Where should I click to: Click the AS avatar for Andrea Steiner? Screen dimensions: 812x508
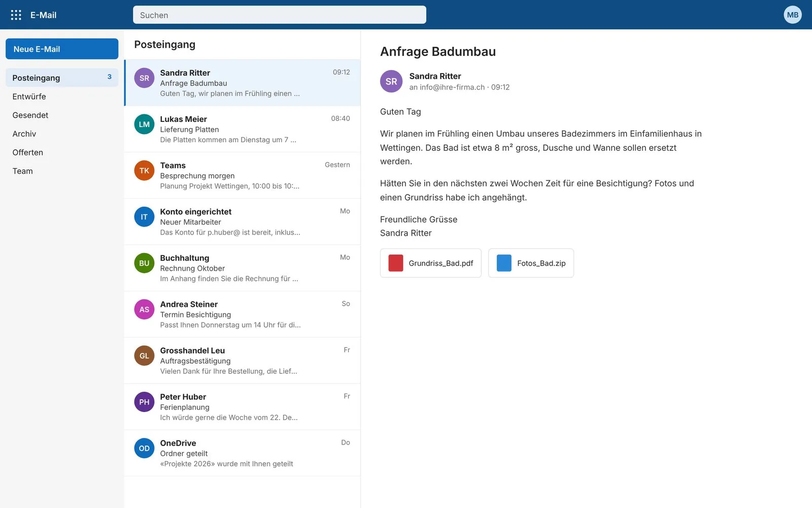point(144,309)
